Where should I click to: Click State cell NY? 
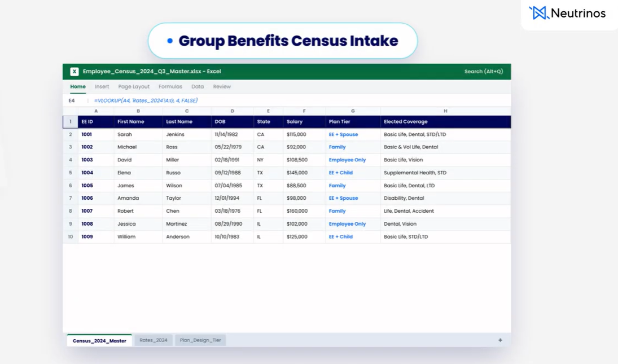(x=269, y=160)
